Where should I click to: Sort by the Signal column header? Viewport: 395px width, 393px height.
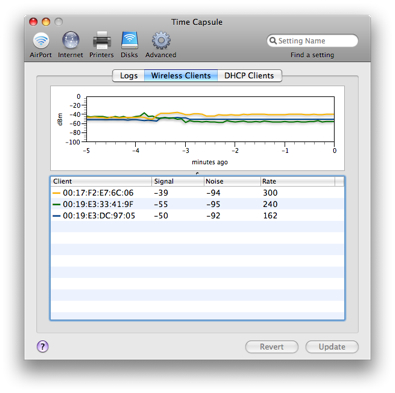pyautogui.click(x=178, y=181)
